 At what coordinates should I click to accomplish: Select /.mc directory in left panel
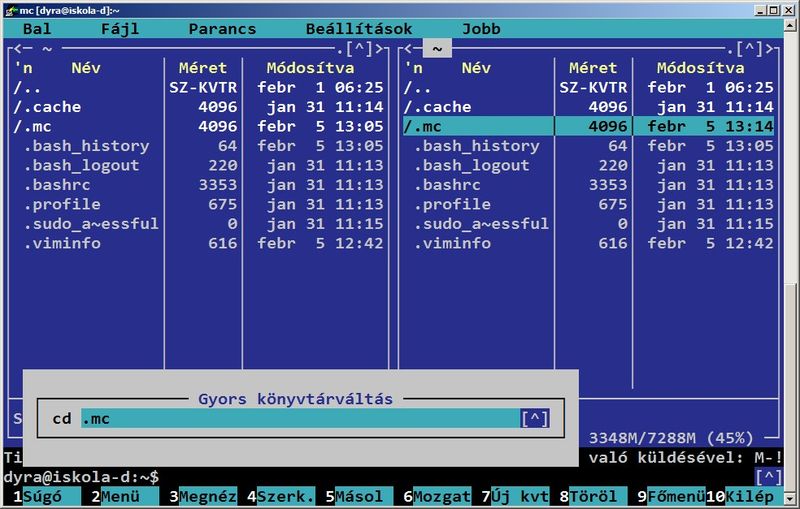tap(199, 126)
